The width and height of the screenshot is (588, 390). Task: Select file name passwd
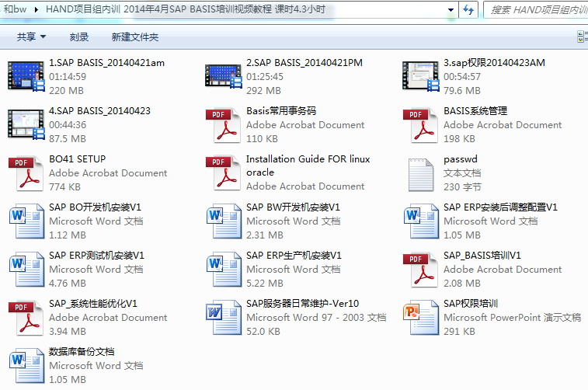pyautogui.click(x=461, y=159)
